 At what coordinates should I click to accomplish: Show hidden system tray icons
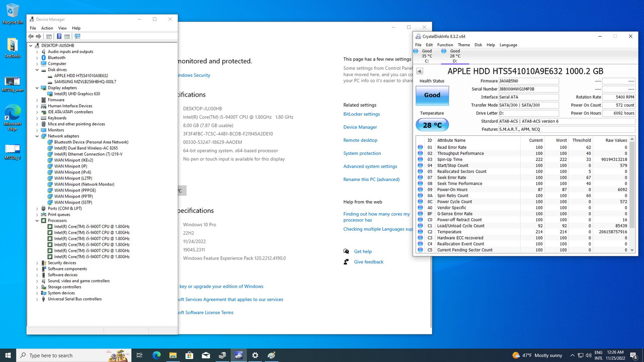pyautogui.click(x=573, y=355)
